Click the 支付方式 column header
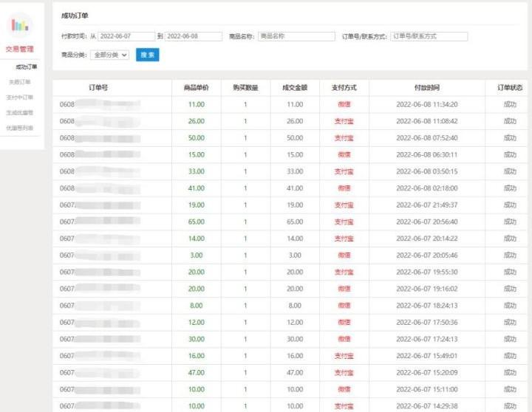 [x=344, y=87]
